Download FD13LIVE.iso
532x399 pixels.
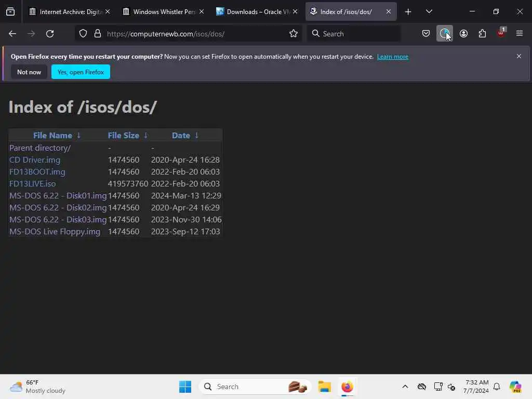point(33,183)
